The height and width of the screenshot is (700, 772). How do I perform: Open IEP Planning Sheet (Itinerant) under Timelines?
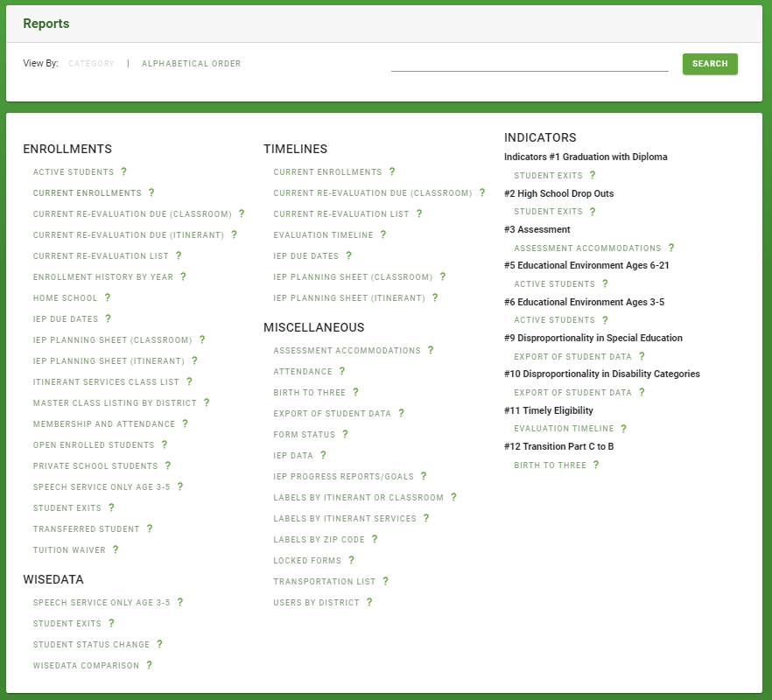[349, 297]
